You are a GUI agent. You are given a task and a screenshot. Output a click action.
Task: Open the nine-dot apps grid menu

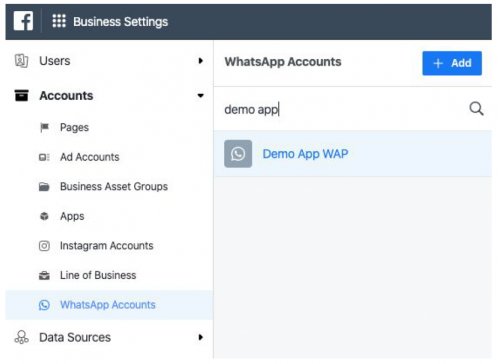59,21
